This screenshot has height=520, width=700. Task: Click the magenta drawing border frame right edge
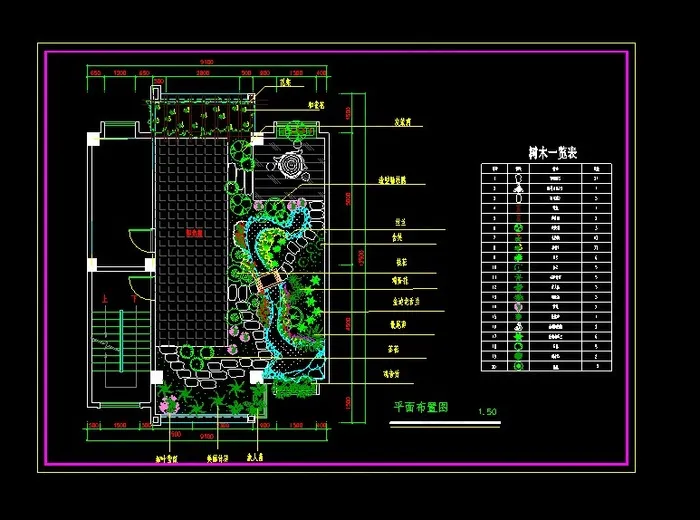[x=627, y=260]
